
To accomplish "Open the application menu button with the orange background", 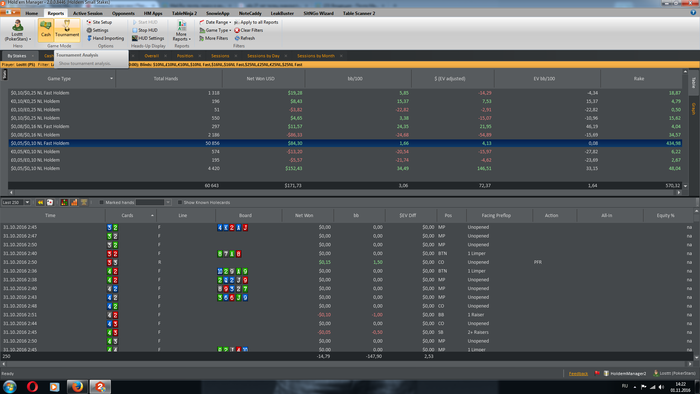I will [x=10, y=12].
